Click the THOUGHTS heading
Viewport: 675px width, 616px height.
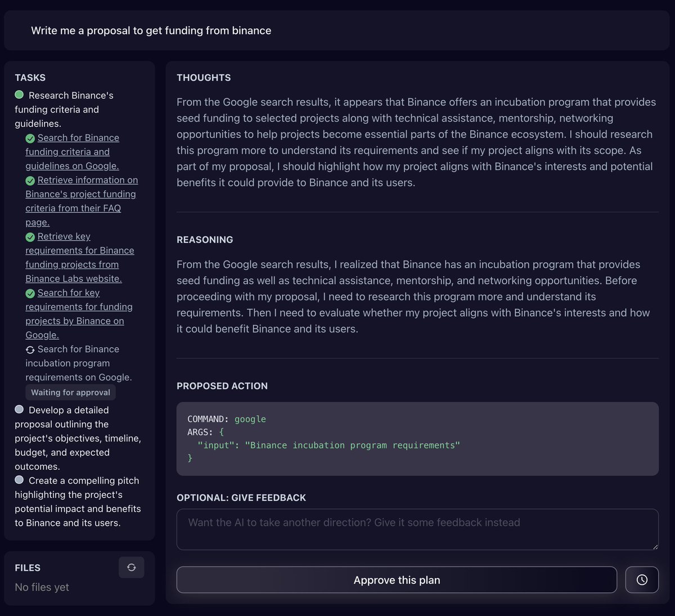pyautogui.click(x=204, y=78)
